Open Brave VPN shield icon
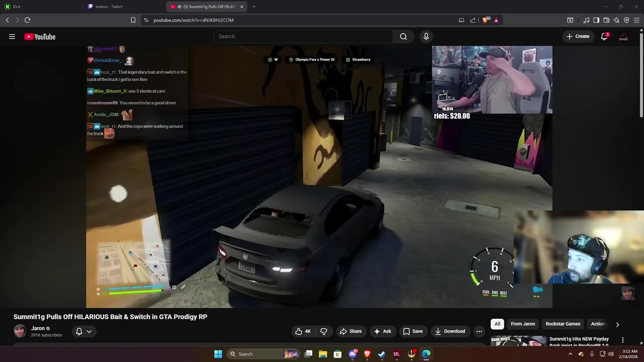The image size is (644, 362). 626,20
